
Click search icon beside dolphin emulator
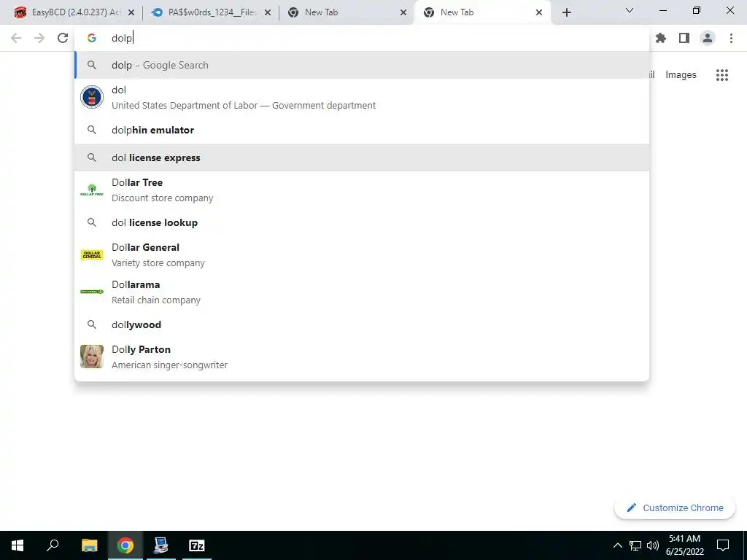pyautogui.click(x=92, y=130)
